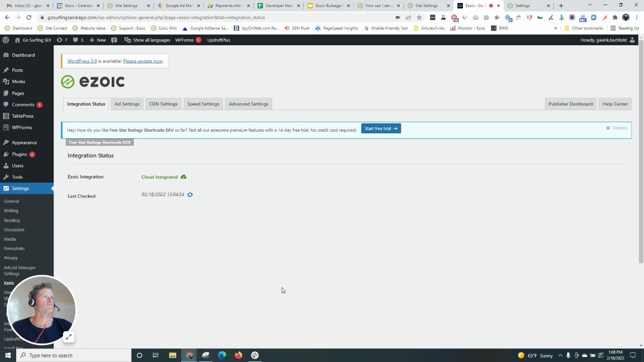
Task: Click the Ezoic logo on the plugin page
Action: pyautogui.click(x=93, y=81)
